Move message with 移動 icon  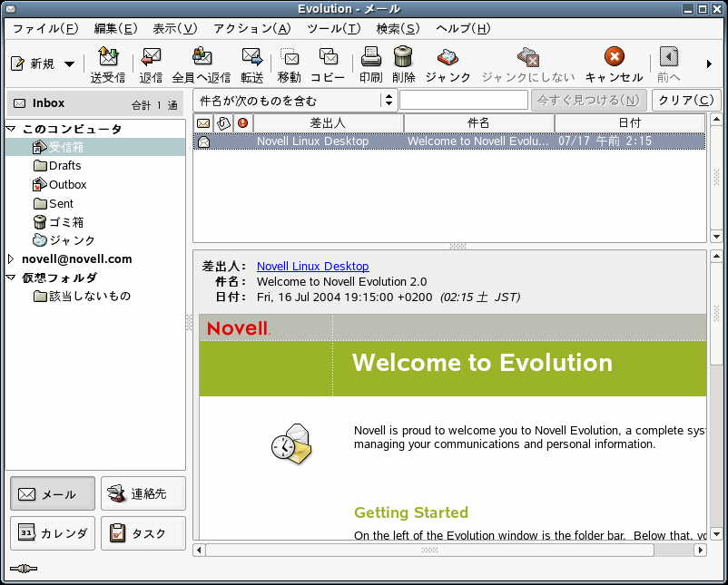point(290,57)
